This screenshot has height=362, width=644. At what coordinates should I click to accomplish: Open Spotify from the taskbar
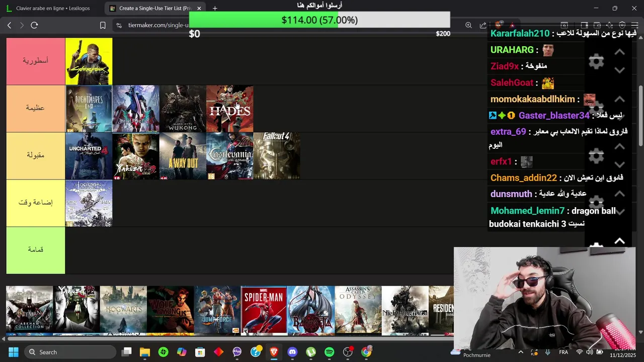tap(329, 352)
